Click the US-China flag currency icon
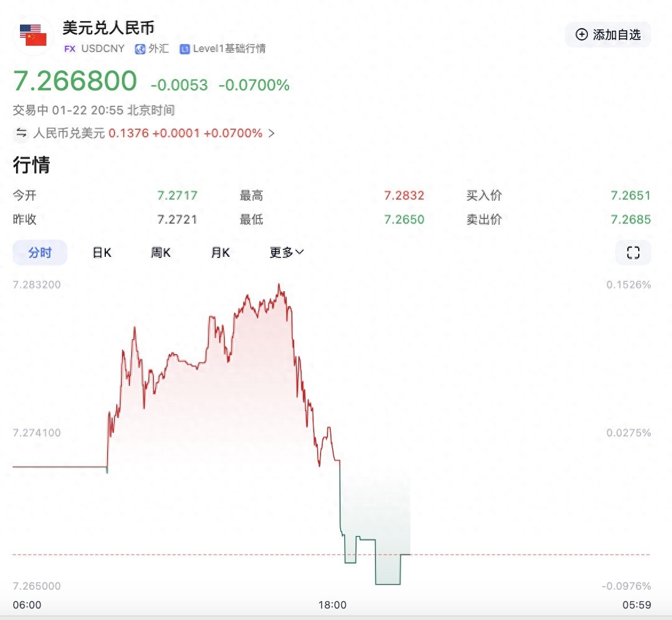672x620 pixels. tap(33, 35)
